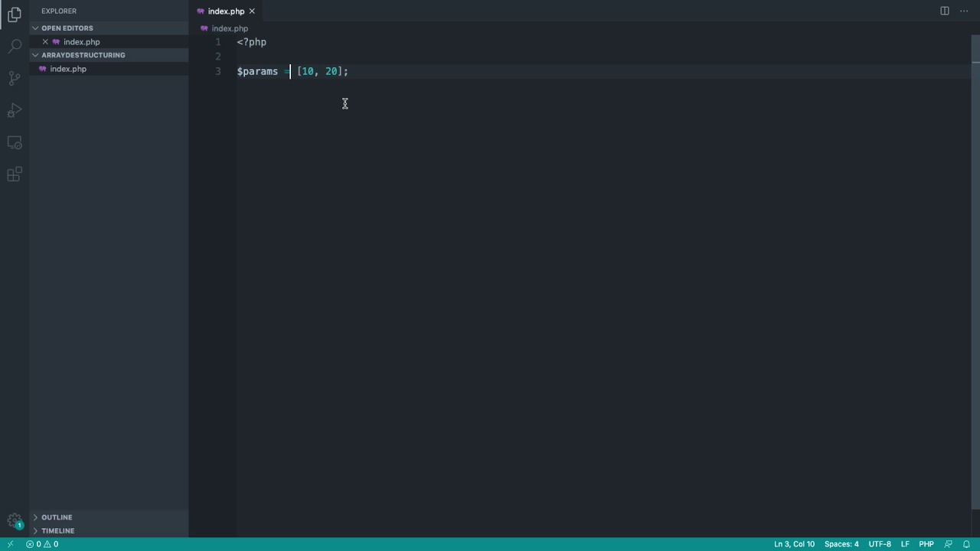Open the Search view in activity bar
The image size is (980, 551).
click(15, 46)
